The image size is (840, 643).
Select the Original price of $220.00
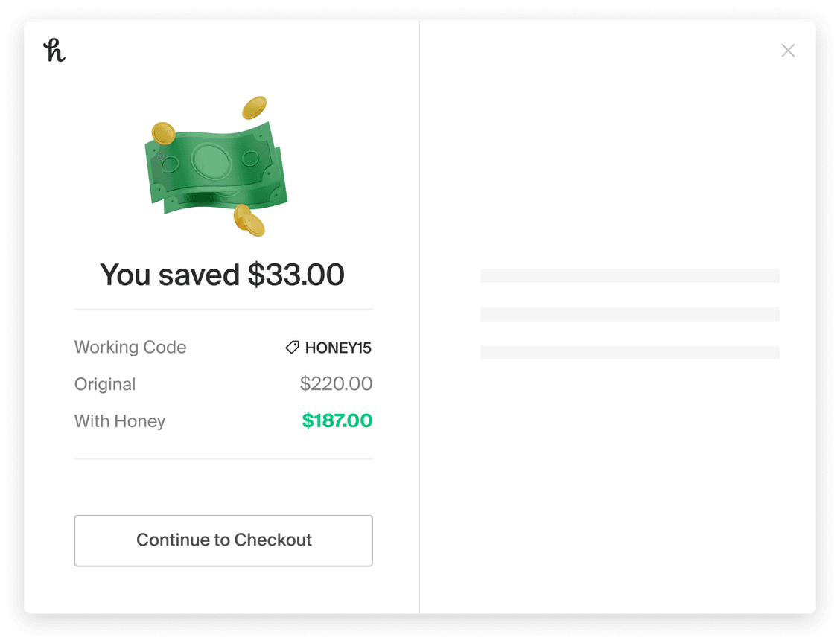tap(337, 384)
